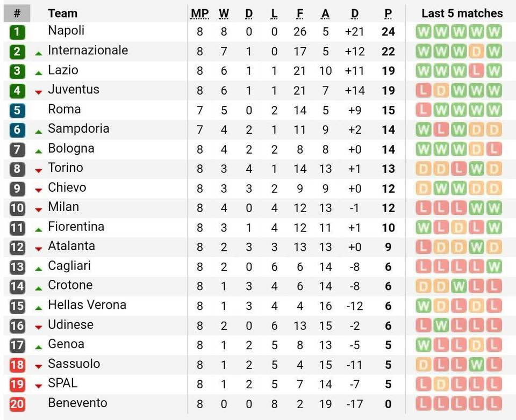Click Roma's blue position 5 badge
This screenshot has height=420, width=516.
(x=17, y=110)
